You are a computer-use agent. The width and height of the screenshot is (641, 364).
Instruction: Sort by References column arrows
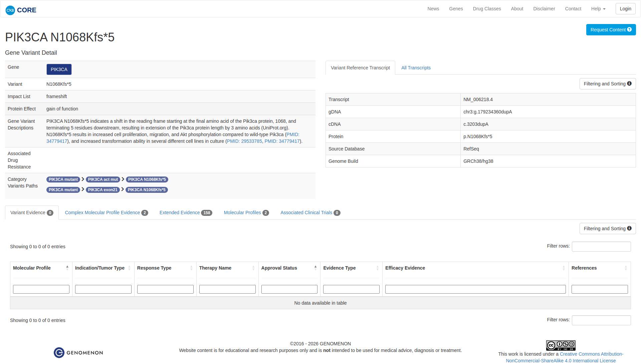click(626, 268)
